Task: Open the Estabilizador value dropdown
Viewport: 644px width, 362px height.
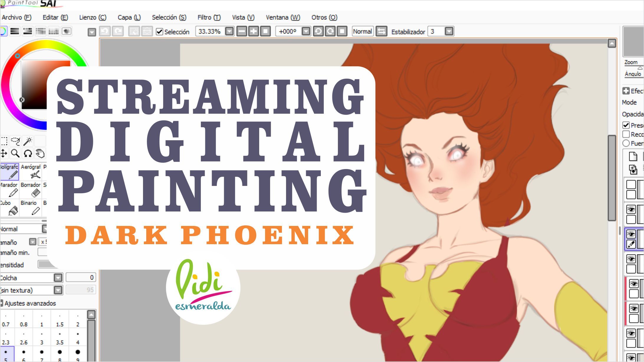Action: tap(449, 31)
